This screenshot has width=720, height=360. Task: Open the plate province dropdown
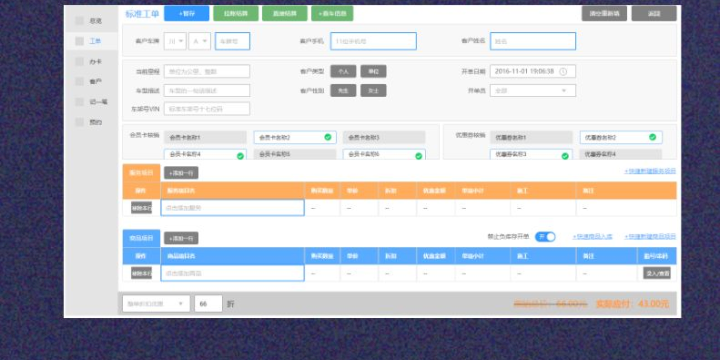point(175,41)
